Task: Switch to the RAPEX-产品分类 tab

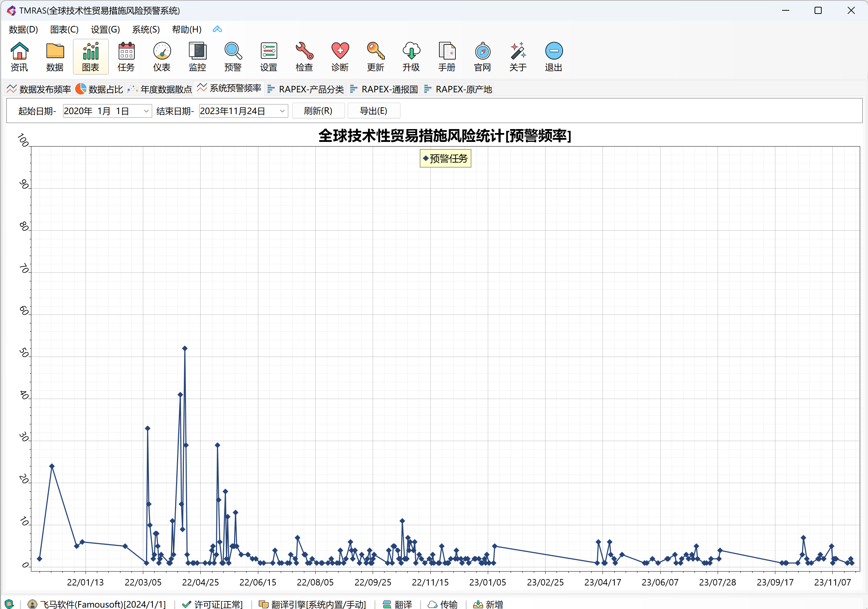Action: (x=305, y=89)
